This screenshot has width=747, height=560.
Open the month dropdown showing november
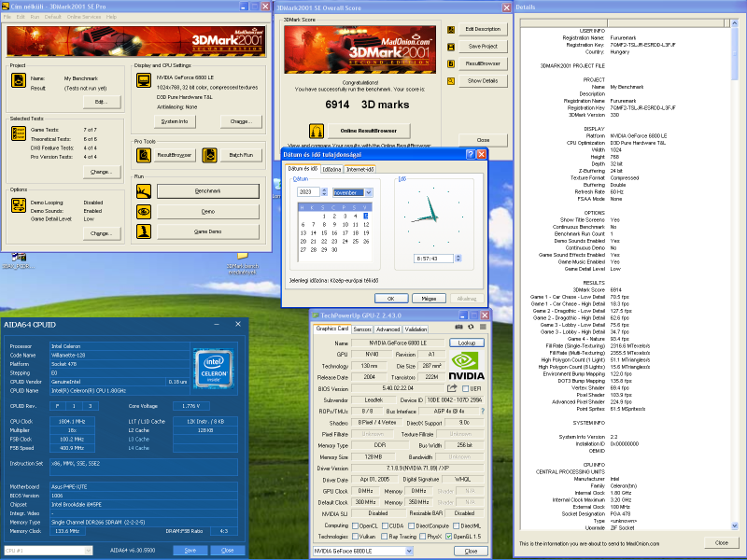(369, 192)
